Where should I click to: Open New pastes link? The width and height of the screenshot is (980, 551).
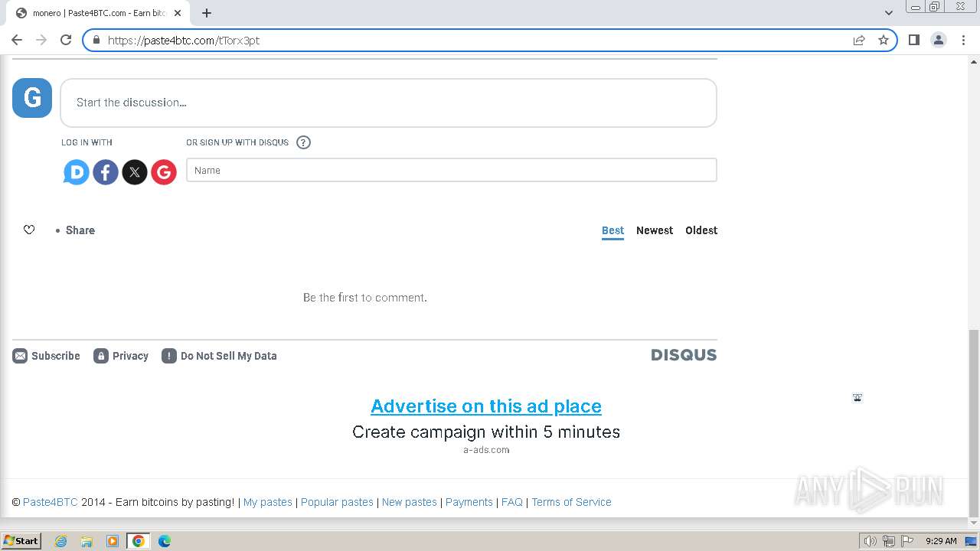[410, 502]
